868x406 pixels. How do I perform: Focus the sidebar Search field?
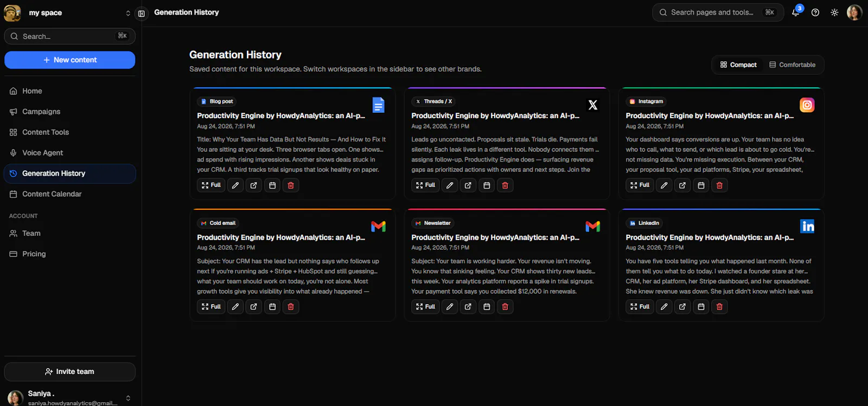click(70, 36)
